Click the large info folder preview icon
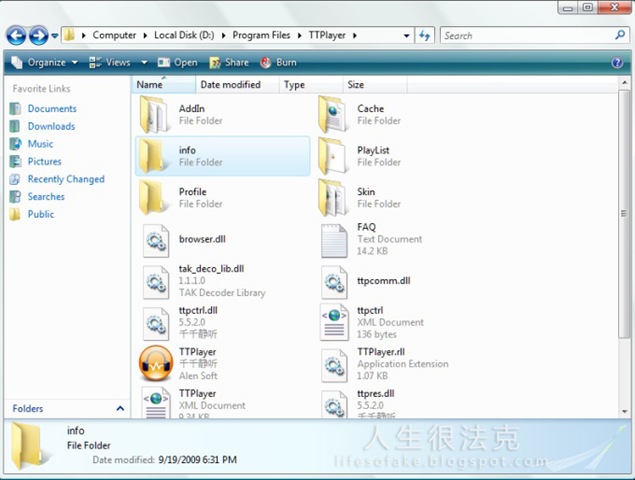635x480 pixels. [30, 446]
